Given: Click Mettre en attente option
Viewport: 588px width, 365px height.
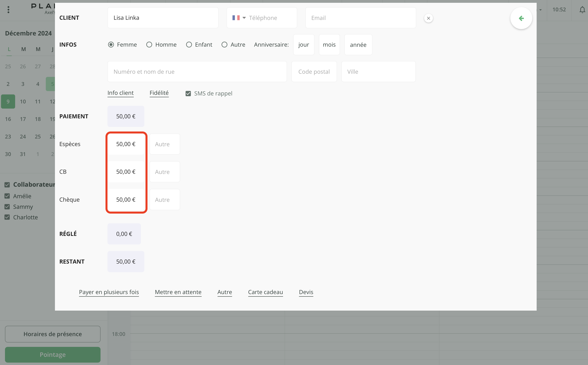Looking at the screenshot, I should click(x=178, y=292).
